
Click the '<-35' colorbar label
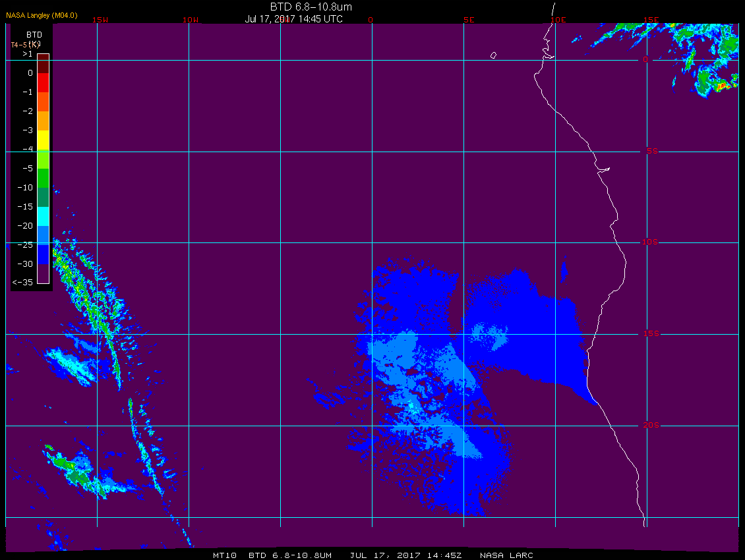23,282
